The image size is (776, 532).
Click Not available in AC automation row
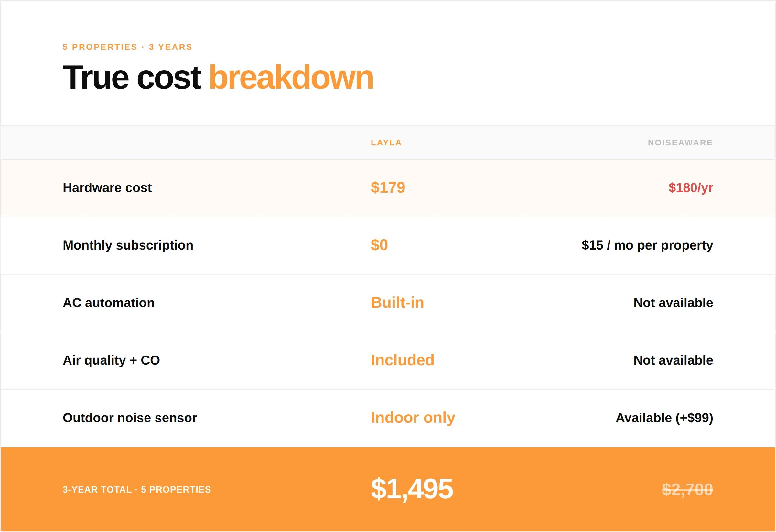point(673,303)
